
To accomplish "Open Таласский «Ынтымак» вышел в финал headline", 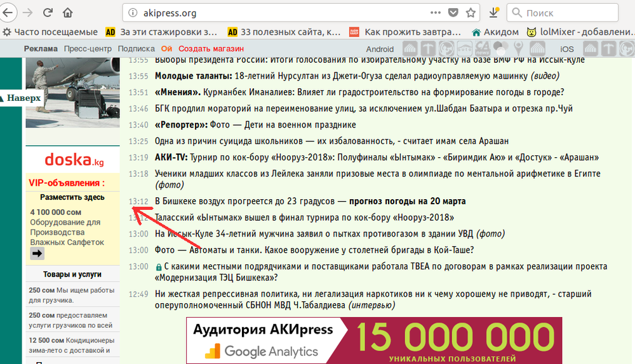I will [x=304, y=218].
